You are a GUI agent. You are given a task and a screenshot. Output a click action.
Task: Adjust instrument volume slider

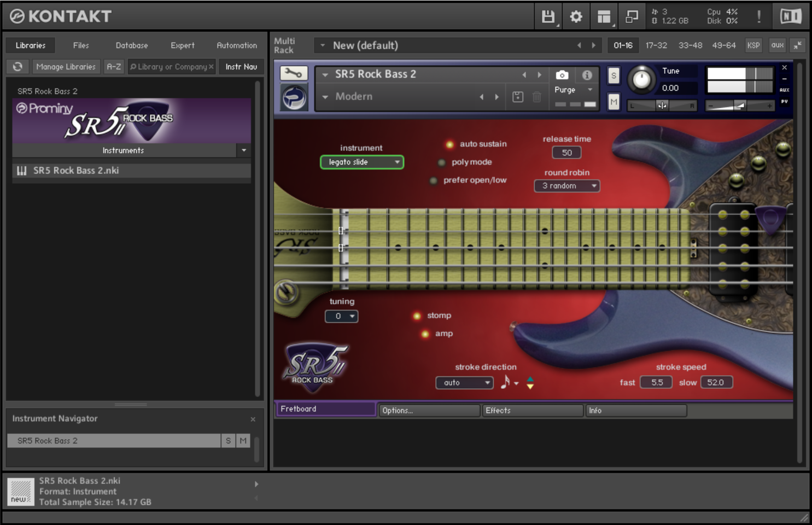[x=740, y=106]
